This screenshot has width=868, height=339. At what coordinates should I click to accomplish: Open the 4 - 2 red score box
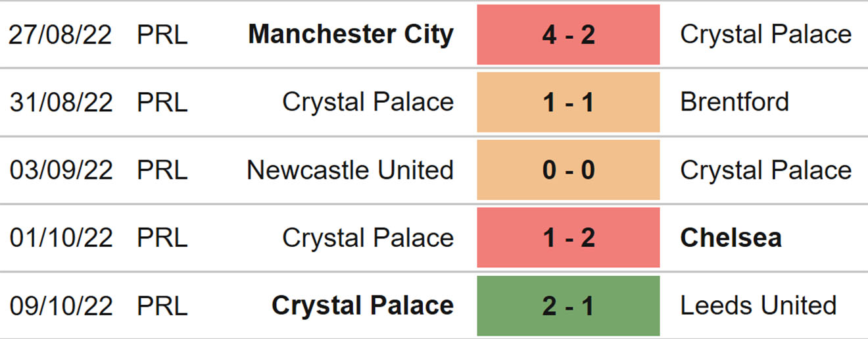coord(568,35)
